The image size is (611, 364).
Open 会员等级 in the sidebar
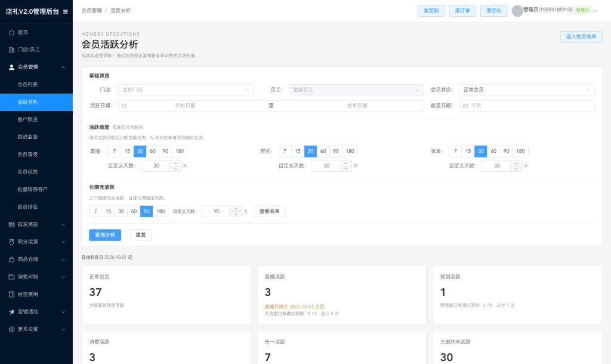tap(36, 155)
